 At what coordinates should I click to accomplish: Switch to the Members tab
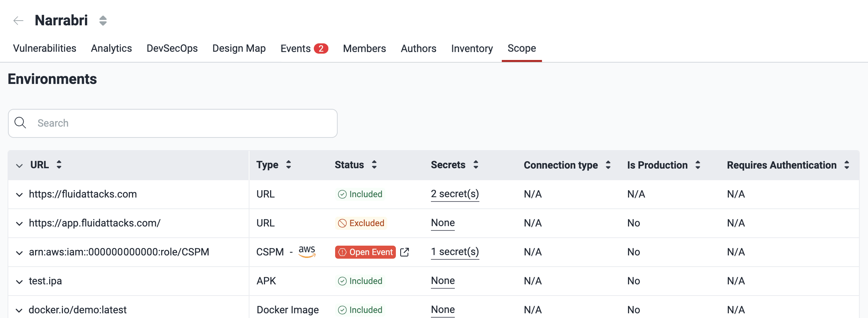click(x=364, y=48)
